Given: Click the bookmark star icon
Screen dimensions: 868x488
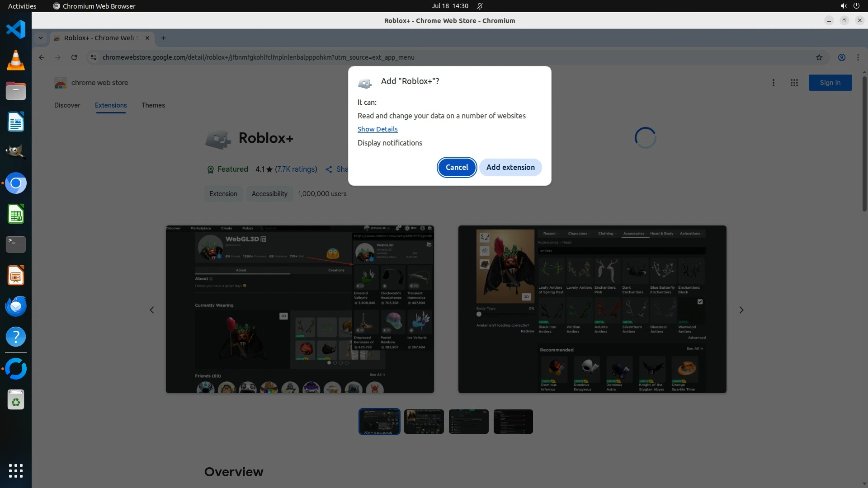Looking at the screenshot, I should [x=819, y=57].
